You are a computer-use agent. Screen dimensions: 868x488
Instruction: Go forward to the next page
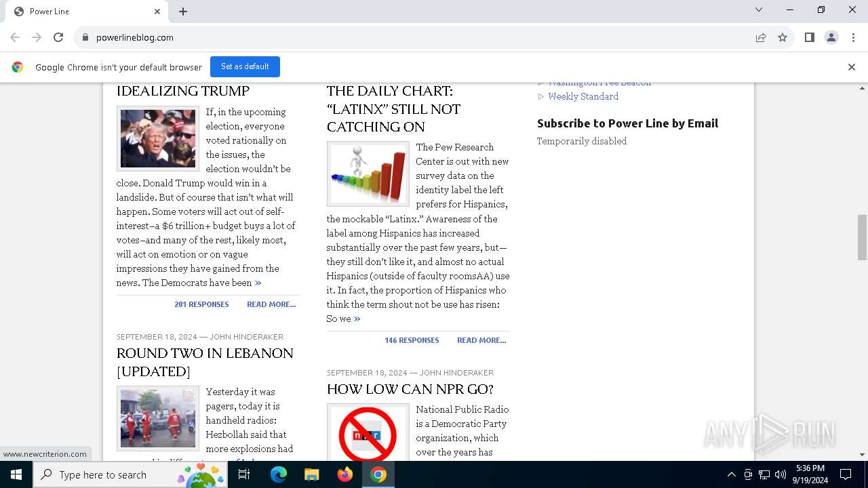pos(37,37)
